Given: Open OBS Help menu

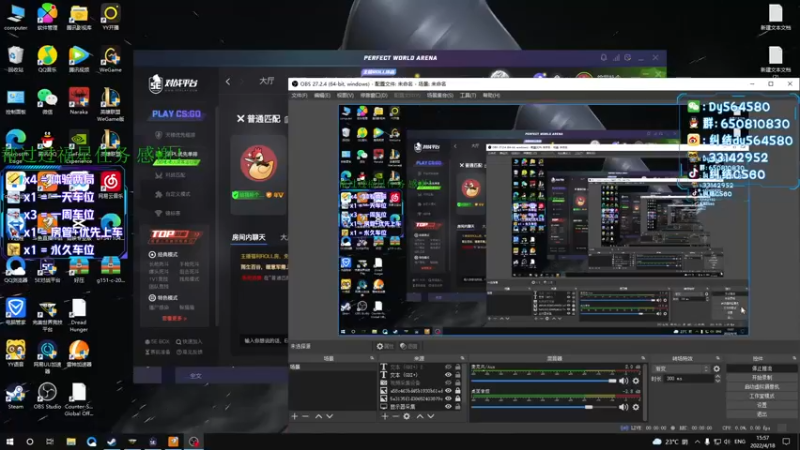Looking at the screenshot, I should tap(491, 95).
